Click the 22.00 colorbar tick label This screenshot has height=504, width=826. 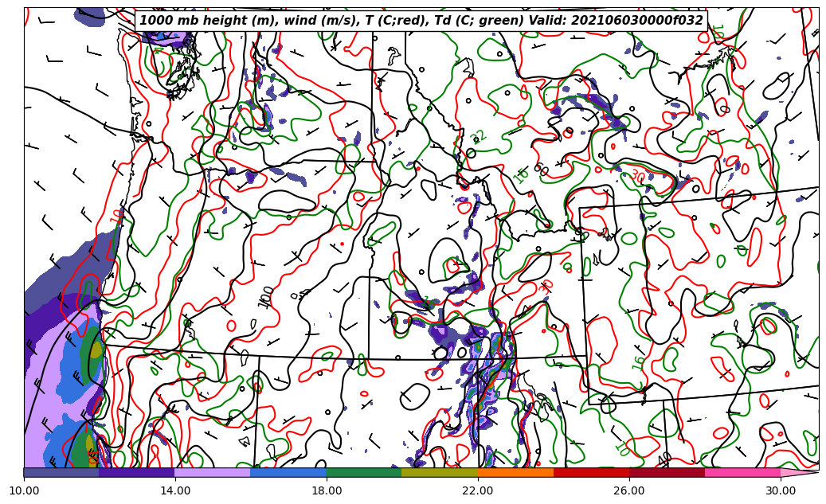478,490
